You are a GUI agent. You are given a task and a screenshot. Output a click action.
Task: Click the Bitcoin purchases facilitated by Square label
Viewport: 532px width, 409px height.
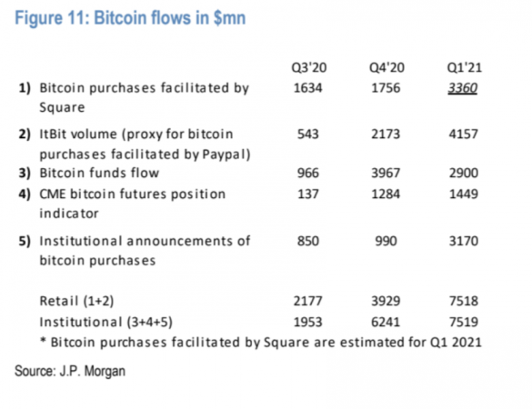(x=145, y=97)
